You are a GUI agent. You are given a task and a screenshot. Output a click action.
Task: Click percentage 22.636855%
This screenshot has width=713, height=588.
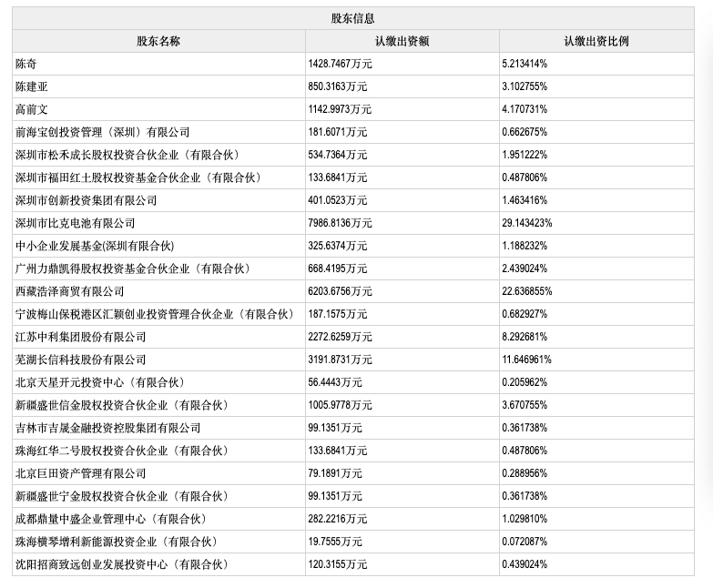coord(527,291)
